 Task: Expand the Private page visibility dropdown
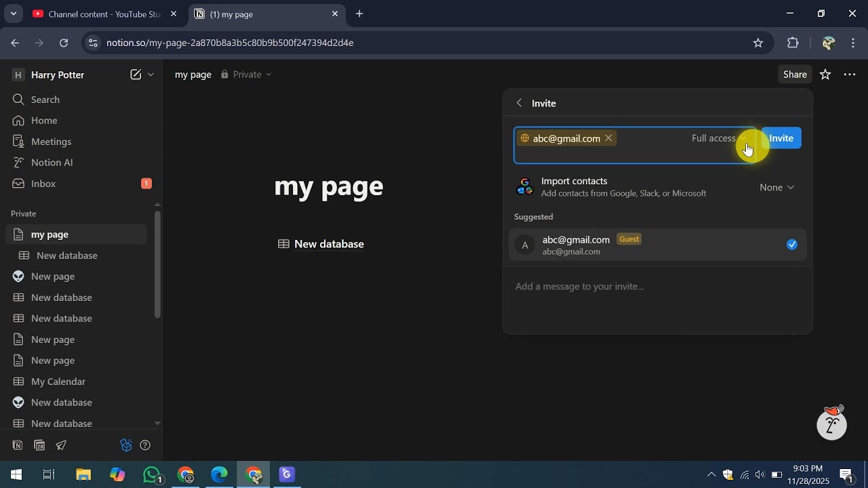coord(246,75)
